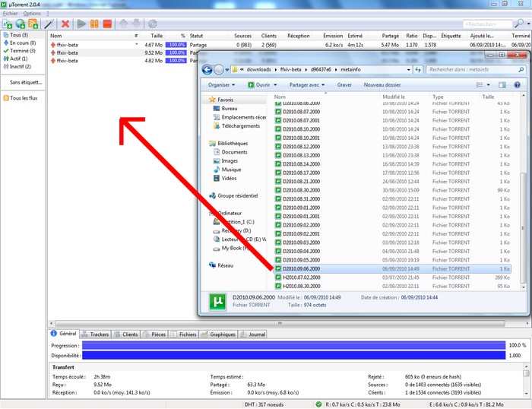Open Explorer help question mark icon
The height and width of the screenshot is (409, 532).
point(517,85)
